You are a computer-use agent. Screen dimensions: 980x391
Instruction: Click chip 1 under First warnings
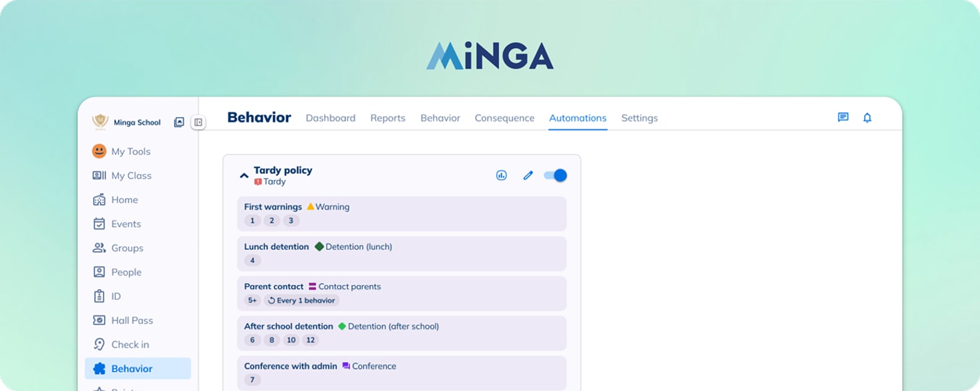252,220
